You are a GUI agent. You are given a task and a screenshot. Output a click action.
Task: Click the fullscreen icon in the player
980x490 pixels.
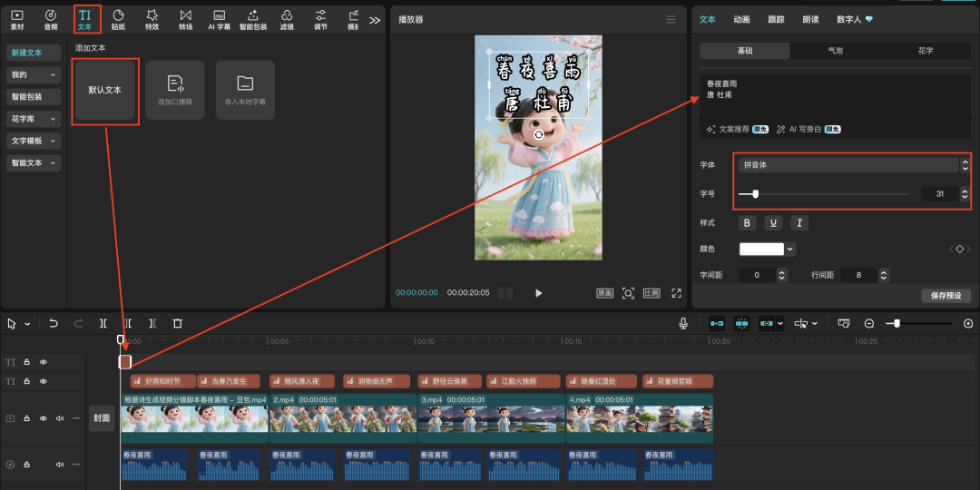(676, 293)
